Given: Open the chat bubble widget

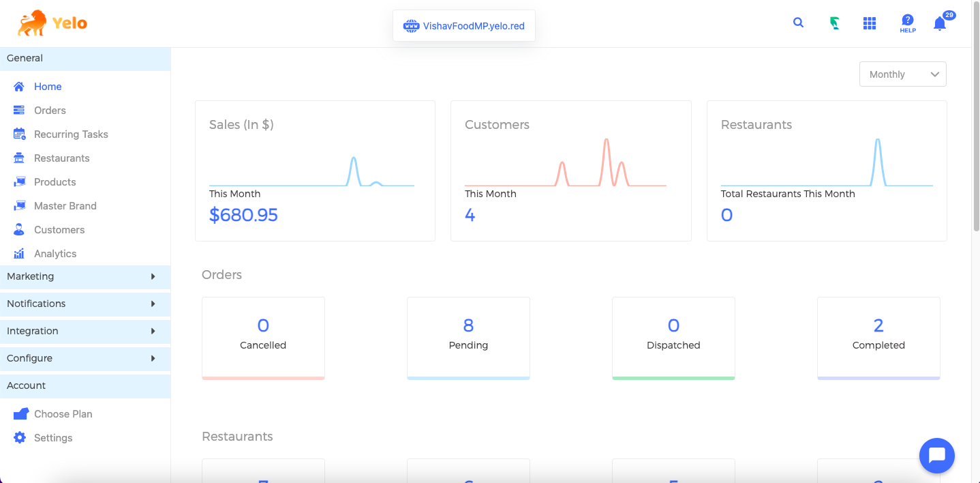Looking at the screenshot, I should tap(936, 455).
